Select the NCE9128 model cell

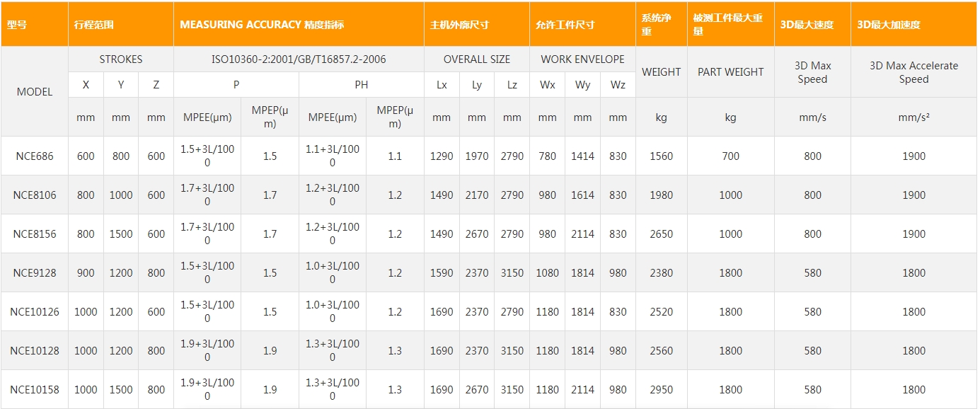[34, 273]
